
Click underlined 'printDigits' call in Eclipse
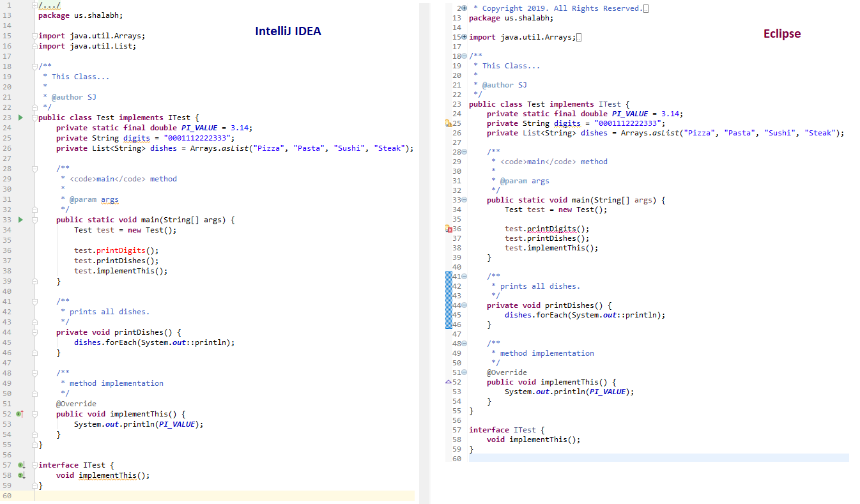(x=551, y=229)
